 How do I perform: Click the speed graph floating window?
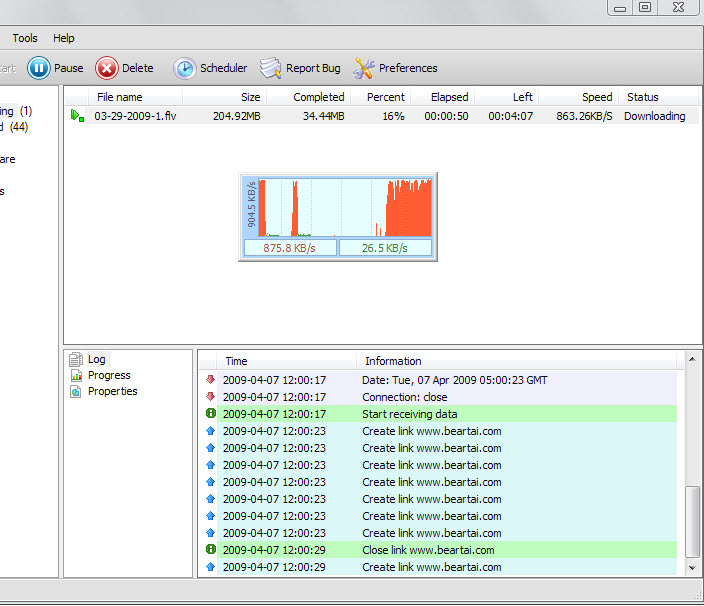338,216
